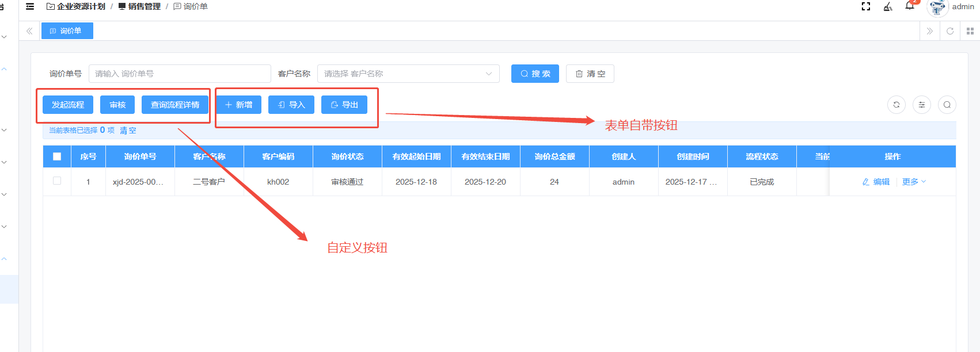Select the 询价单 page tab
This screenshot has width=980, height=352.
coord(67,31)
